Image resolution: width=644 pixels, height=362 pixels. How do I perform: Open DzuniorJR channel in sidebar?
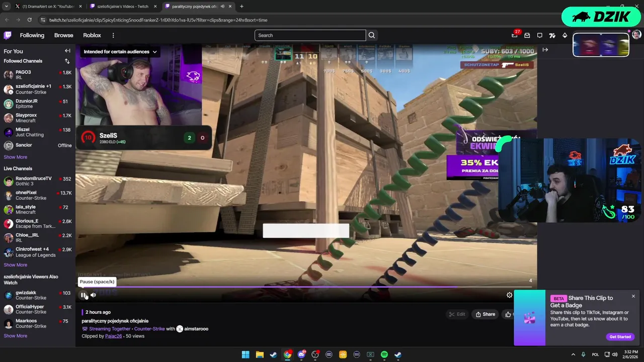38,104
